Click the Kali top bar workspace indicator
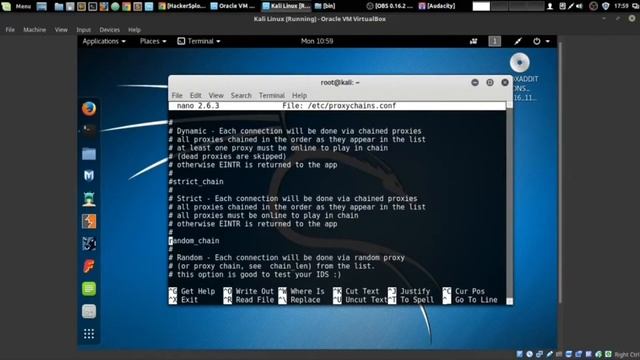The height and width of the screenshot is (360, 640). (x=494, y=41)
